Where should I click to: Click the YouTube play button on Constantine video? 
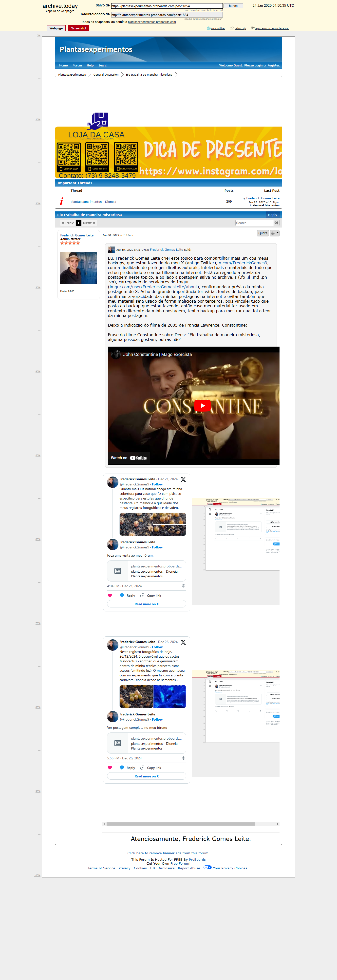click(x=203, y=406)
